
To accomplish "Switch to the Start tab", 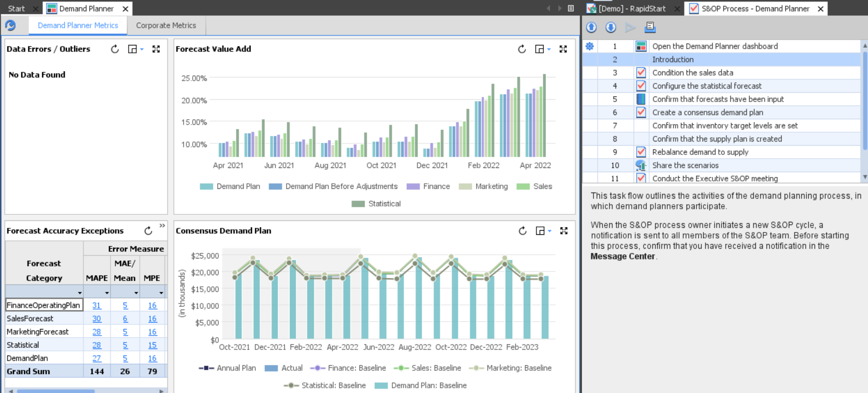I will point(16,8).
